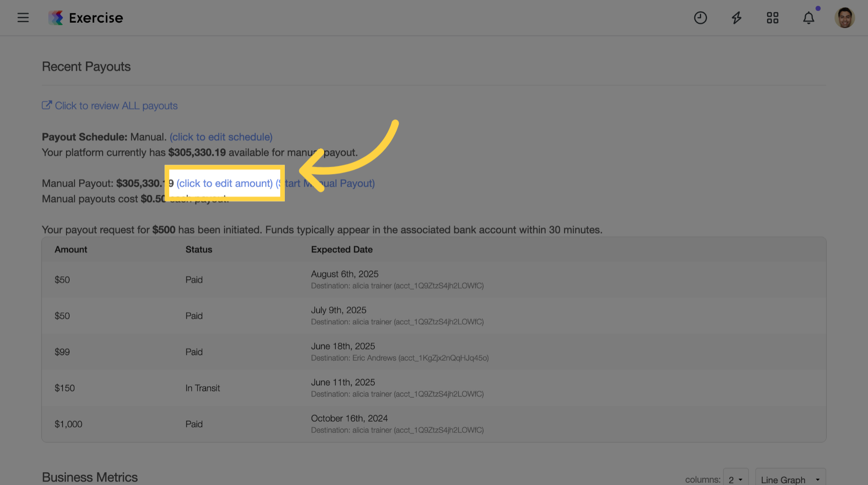
Task: Click the Eric Andrews destination text
Action: (x=400, y=358)
